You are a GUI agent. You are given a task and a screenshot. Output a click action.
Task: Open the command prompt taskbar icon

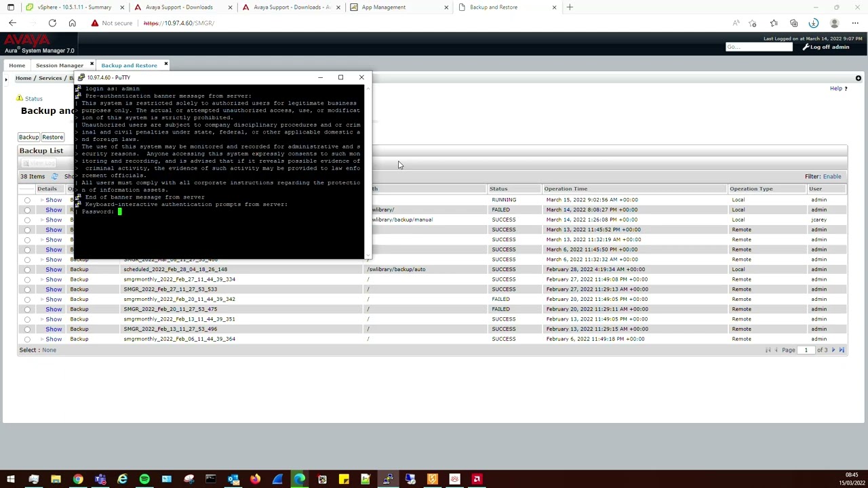pos(211,479)
